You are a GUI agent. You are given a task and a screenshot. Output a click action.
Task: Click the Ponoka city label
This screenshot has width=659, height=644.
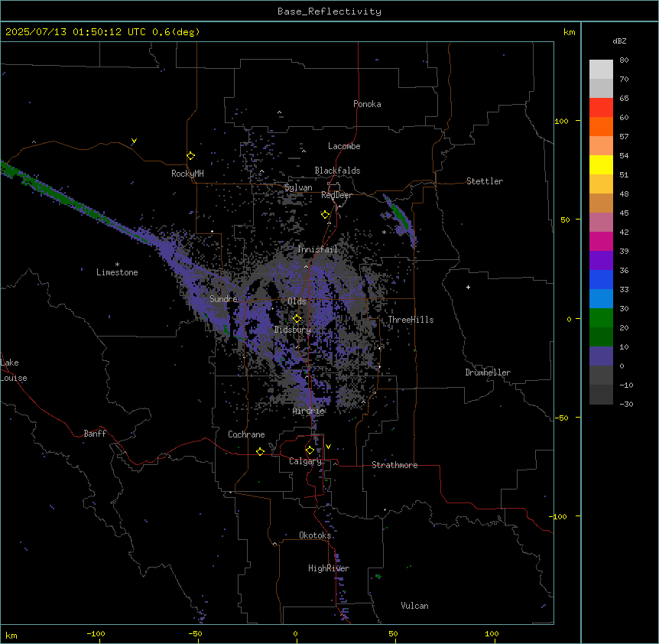[367, 104]
